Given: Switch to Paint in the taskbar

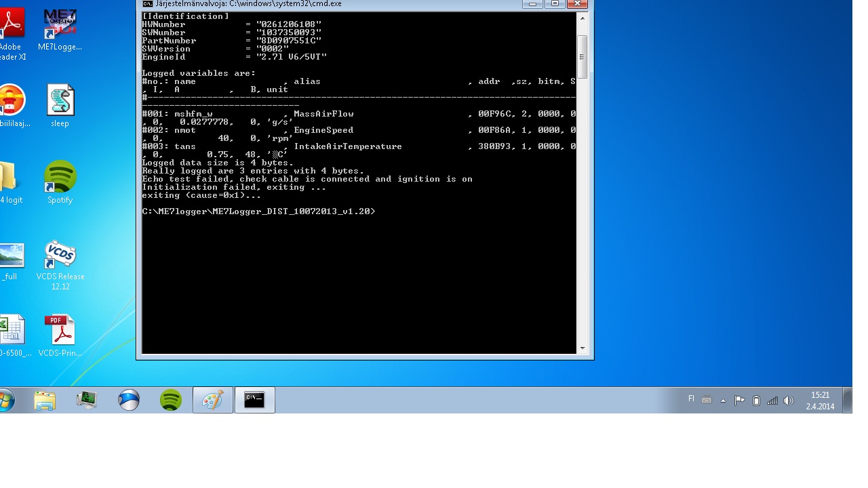Looking at the screenshot, I should [212, 400].
